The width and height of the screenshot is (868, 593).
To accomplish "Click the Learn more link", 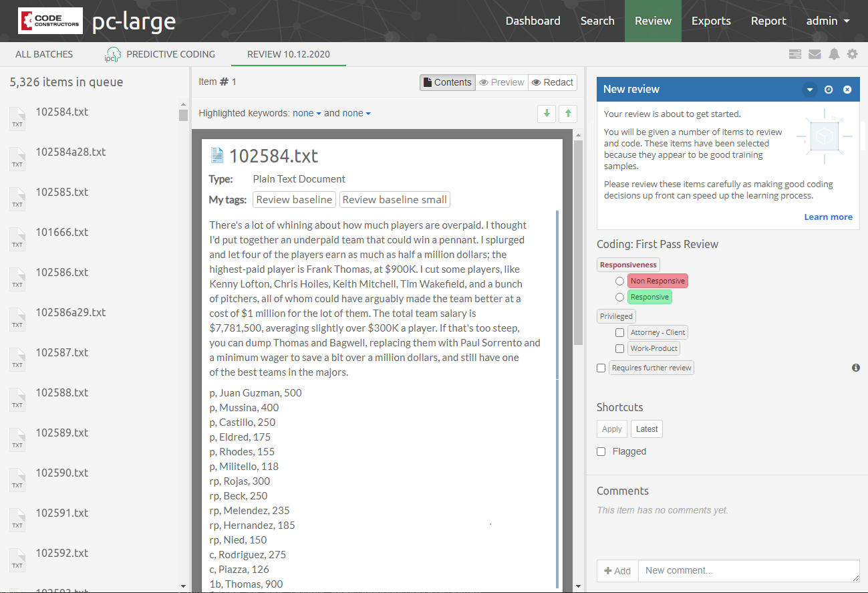I will tap(829, 217).
